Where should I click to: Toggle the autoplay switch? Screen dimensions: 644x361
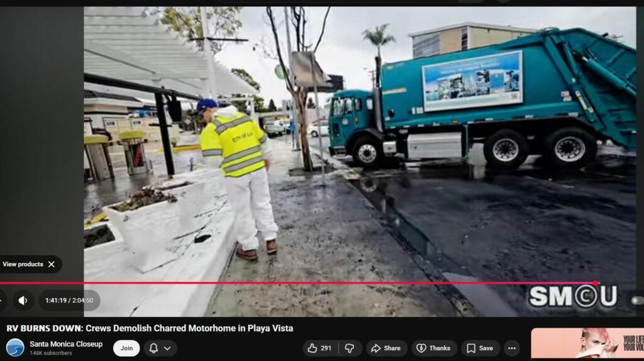pos(635,301)
